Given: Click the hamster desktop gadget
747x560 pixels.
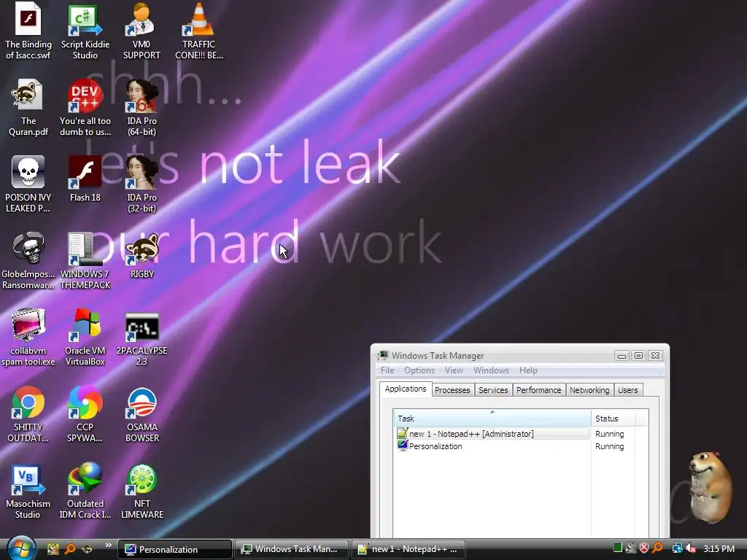Looking at the screenshot, I should click(x=710, y=487).
